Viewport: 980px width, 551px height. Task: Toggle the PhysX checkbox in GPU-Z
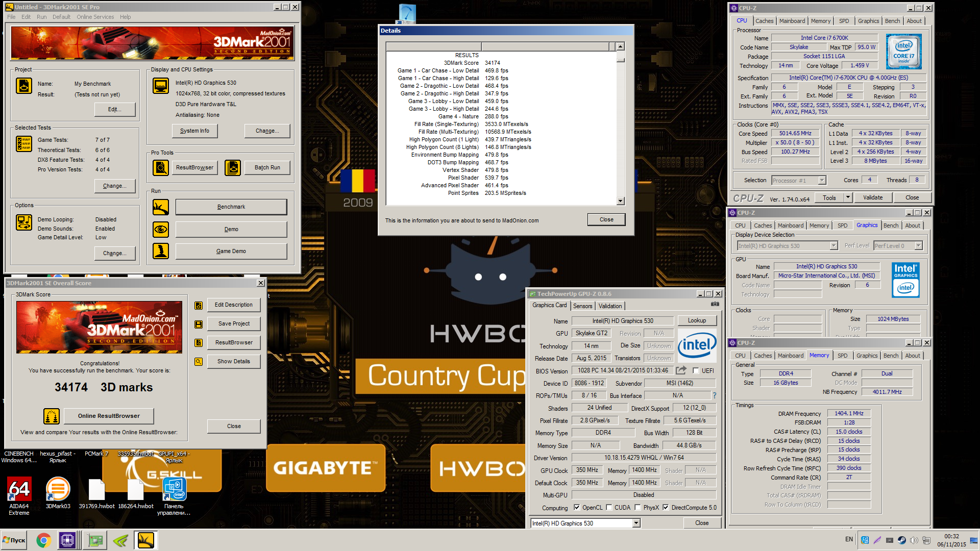pyautogui.click(x=638, y=508)
